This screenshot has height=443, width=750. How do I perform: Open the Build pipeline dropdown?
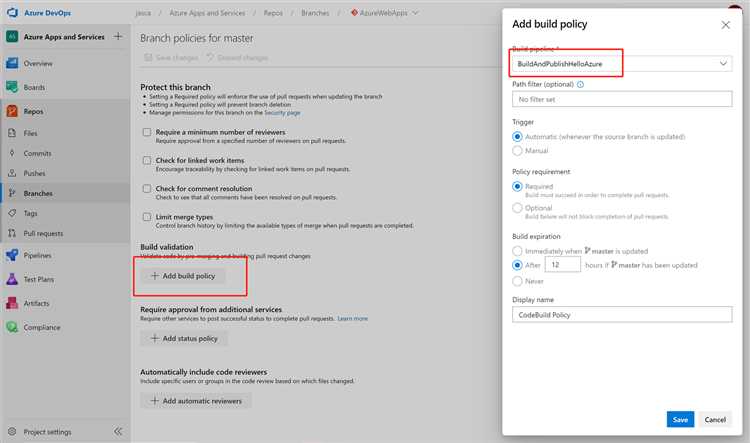[x=622, y=64]
